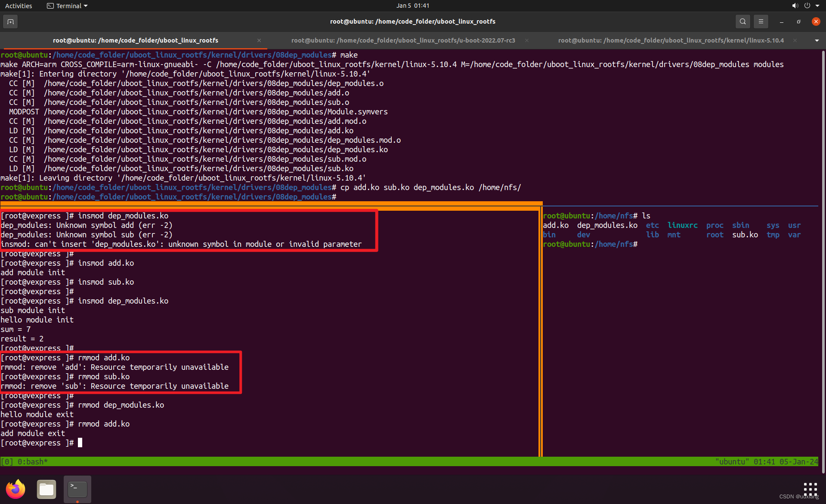Open the terminal hamburger menu
Image resolution: width=826 pixels, height=504 pixels.
click(x=761, y=21)
